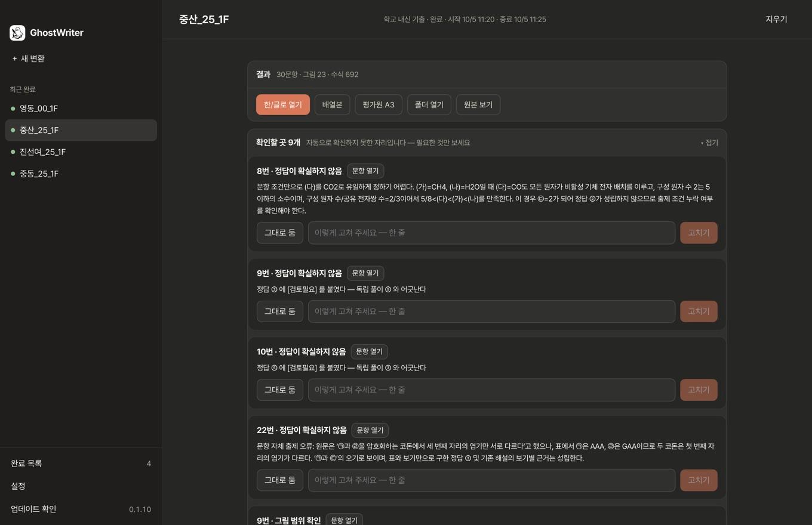Click the exam status line starting 학교 내신 기출
Screen dimensions: 812x525
[465, 19]
